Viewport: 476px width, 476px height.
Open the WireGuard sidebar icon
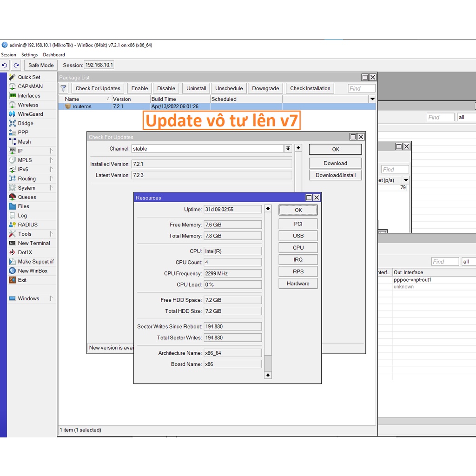coord(12,114)
